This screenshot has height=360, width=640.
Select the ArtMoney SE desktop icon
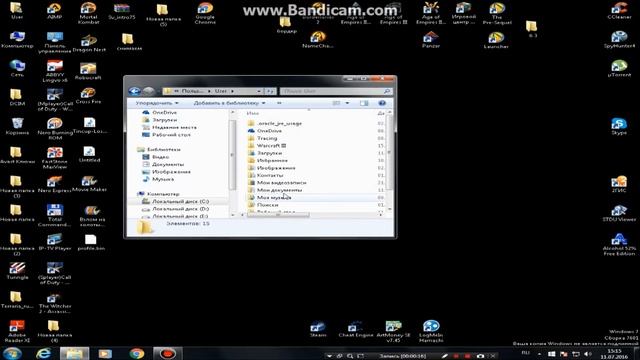tap(393, 331)
